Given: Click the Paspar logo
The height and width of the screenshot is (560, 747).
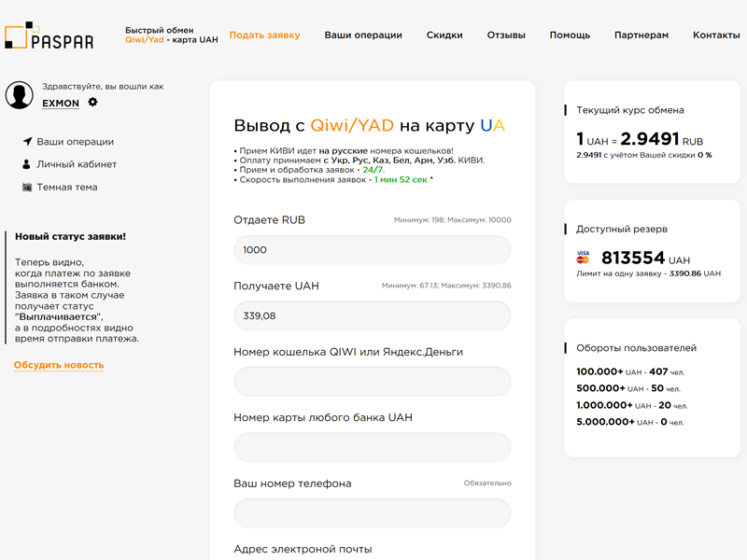Looking at the screenshot, I should (49, 35).
